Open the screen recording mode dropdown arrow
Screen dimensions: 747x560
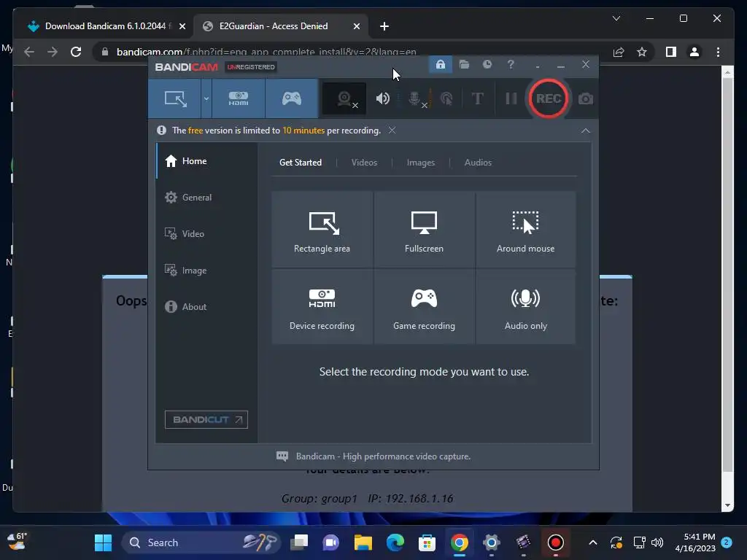206,98
